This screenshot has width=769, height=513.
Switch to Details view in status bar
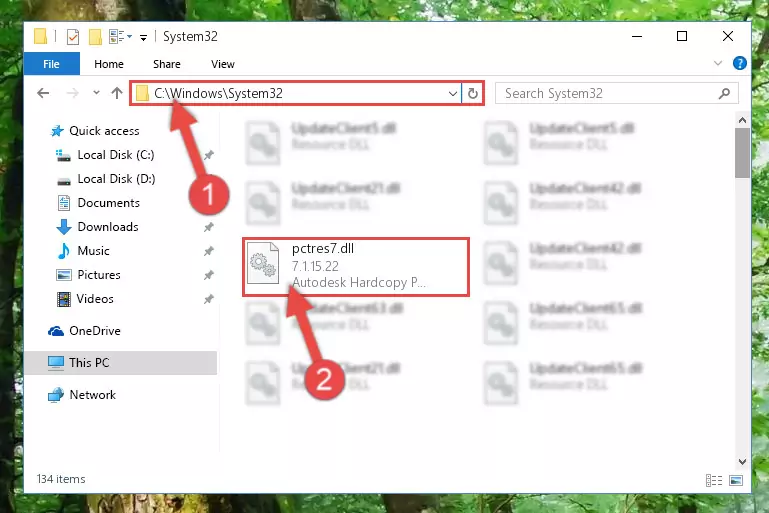click(714, 480)
